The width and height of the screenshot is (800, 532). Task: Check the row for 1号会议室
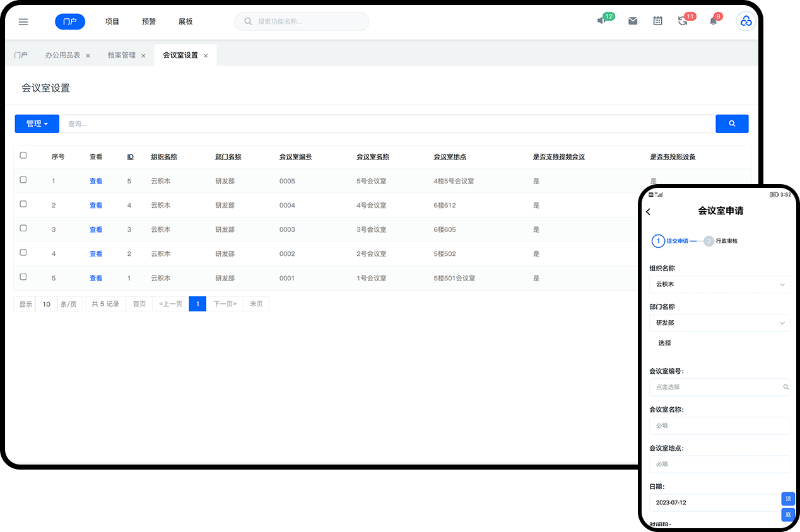(23, 277)
